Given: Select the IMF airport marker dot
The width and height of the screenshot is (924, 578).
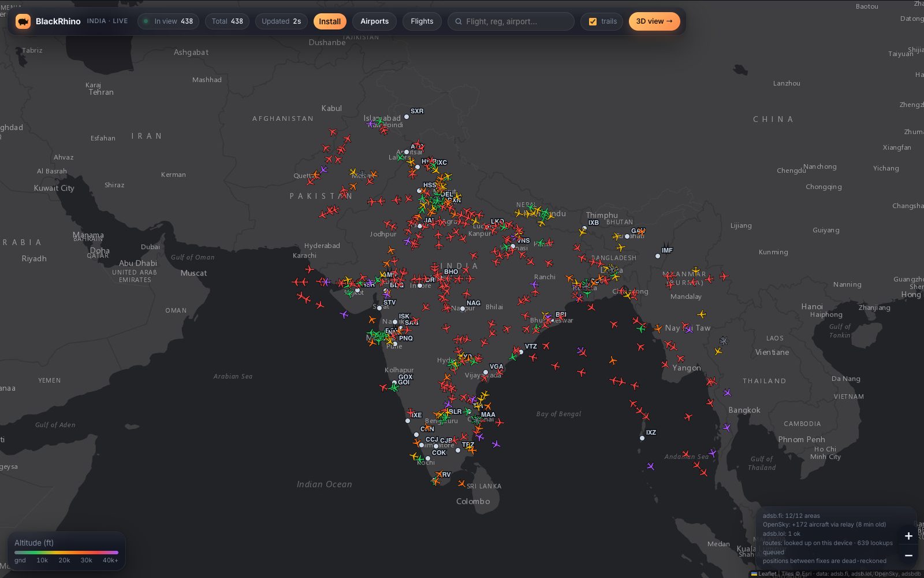Looking at the screenshot, I should (x=658, y=256).
